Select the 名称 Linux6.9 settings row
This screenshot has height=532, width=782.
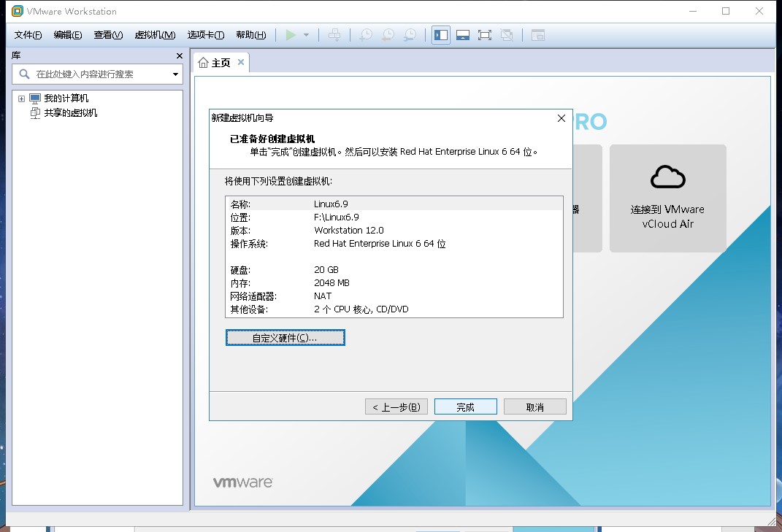(x=394, y=204)
